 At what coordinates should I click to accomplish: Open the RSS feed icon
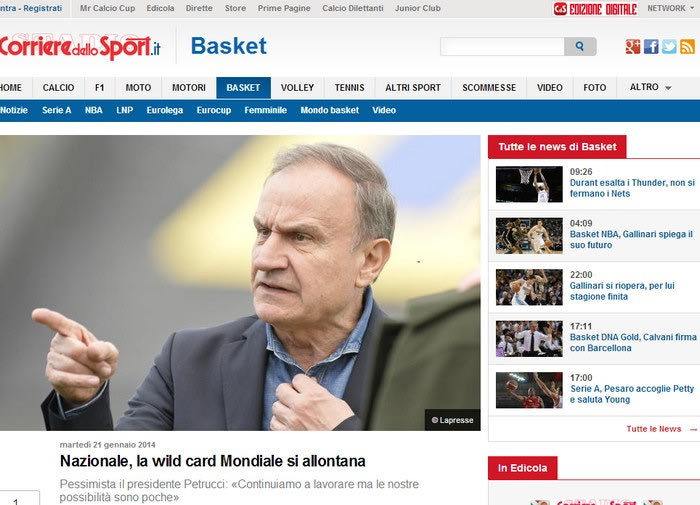[687, 46]
